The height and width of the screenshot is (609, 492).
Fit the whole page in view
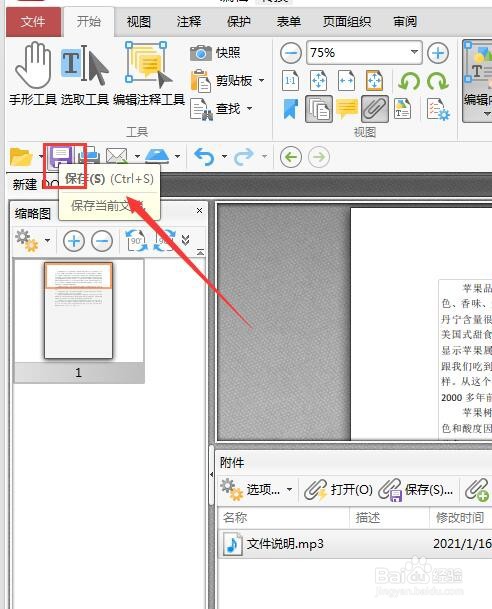click(x=318, y=81)
